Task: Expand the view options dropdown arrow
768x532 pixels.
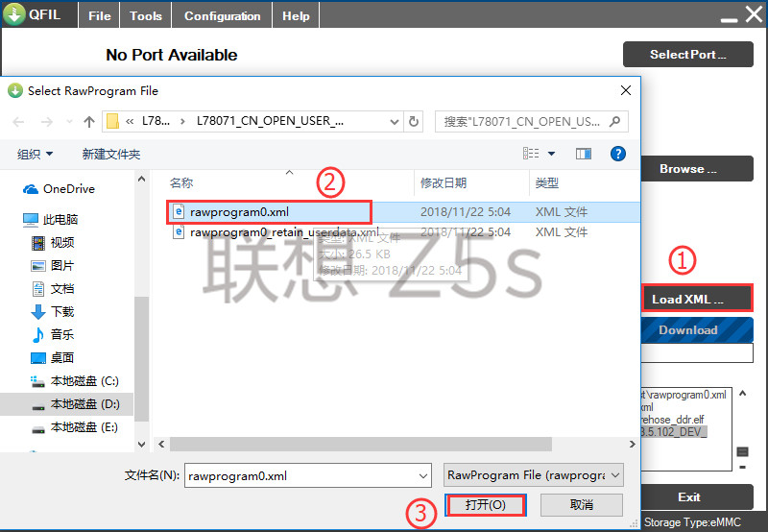Action: point(552,154)
